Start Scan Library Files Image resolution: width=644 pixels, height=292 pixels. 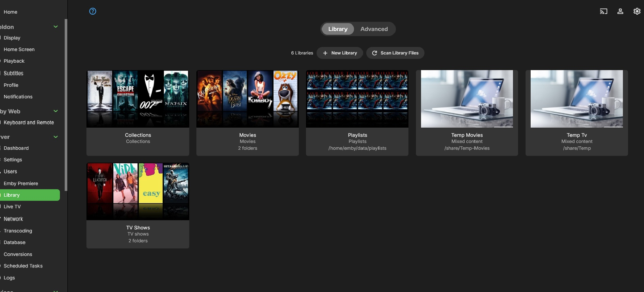click(x=395, y=53)
